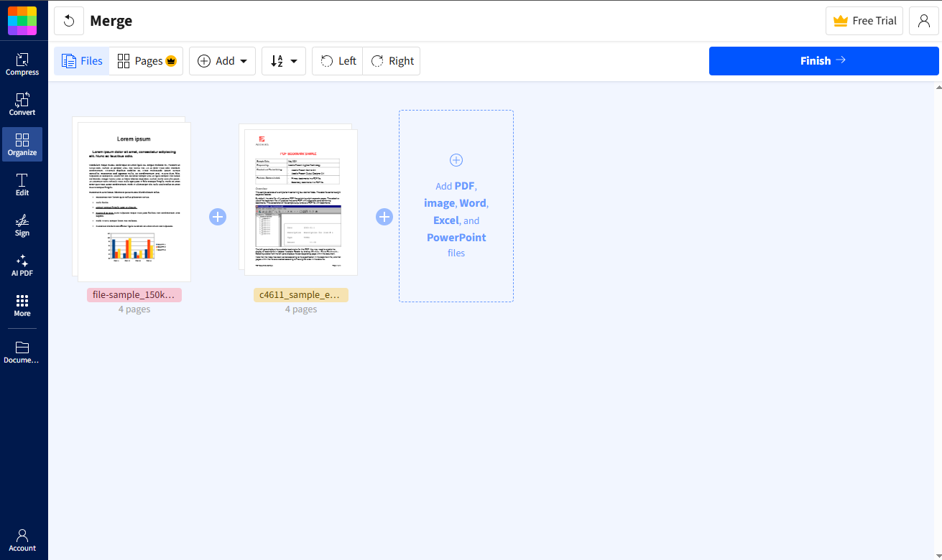This screenshot has width=942, height=560.
Task: Open the Organize section in the sidebar
Action: (x=22, y=144)
